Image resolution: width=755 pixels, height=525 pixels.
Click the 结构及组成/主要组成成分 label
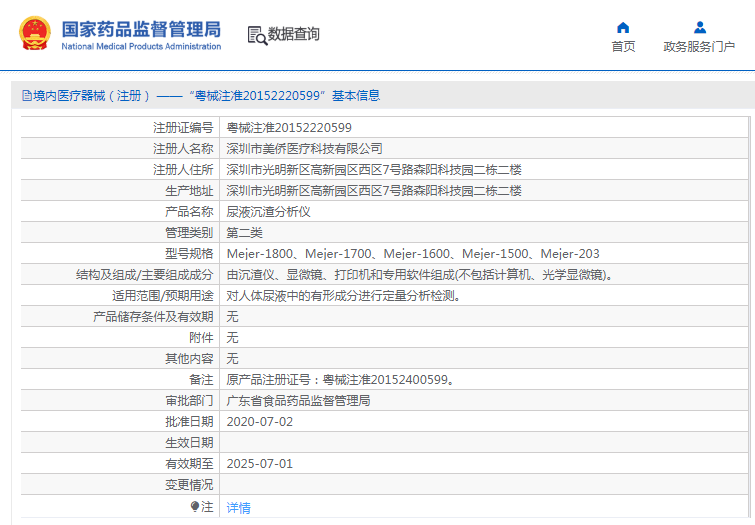coord(144,275)
